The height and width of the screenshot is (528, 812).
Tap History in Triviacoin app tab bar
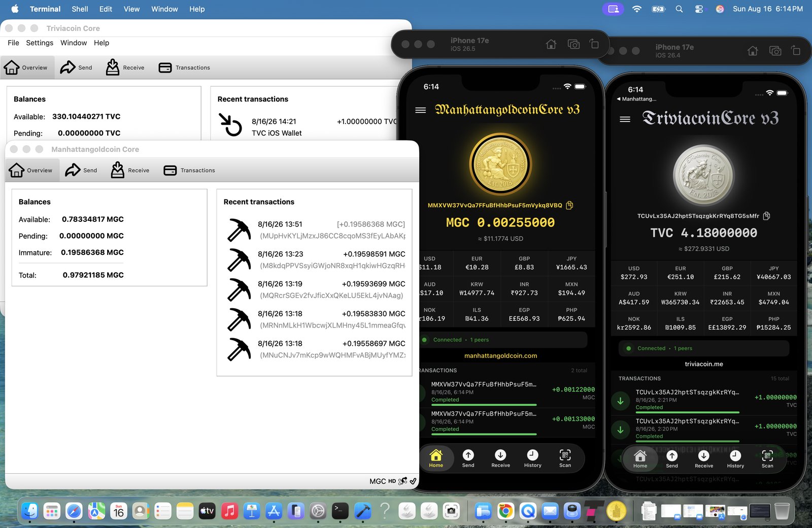pos(735,459)
